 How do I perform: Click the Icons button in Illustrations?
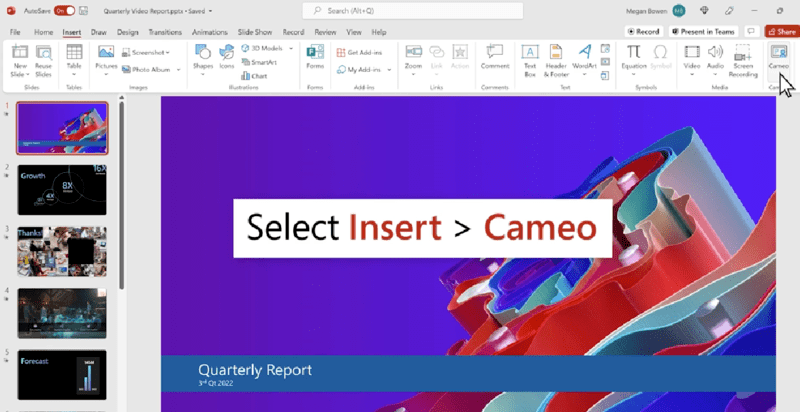click(227, 58)
